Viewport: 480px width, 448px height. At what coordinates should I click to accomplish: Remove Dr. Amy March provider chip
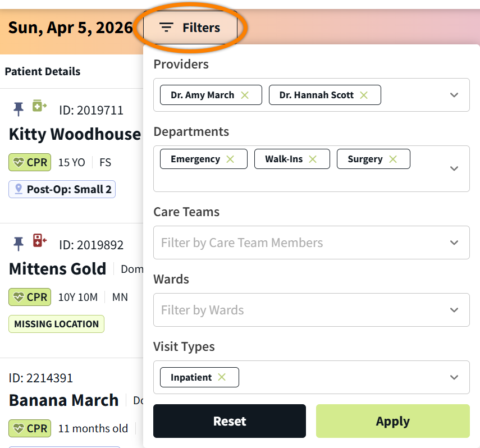click(x=245, y=95)
